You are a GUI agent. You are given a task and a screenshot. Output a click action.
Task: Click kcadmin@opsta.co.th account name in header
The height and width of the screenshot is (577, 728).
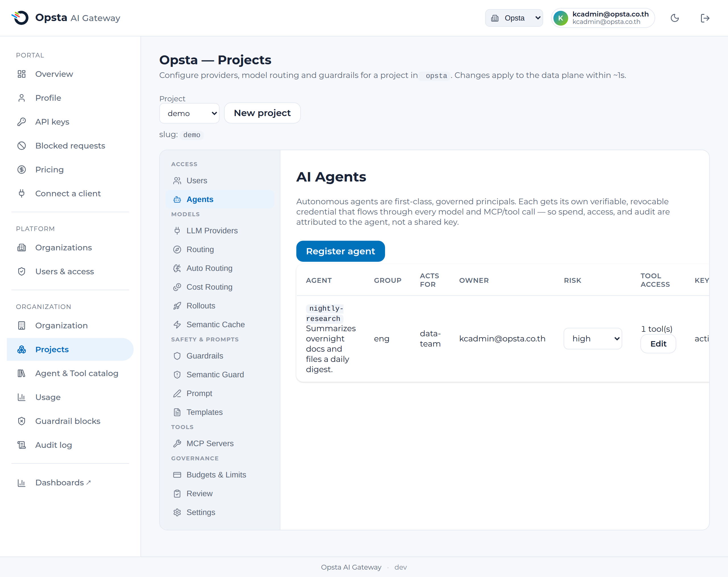(x=611, y=14)
